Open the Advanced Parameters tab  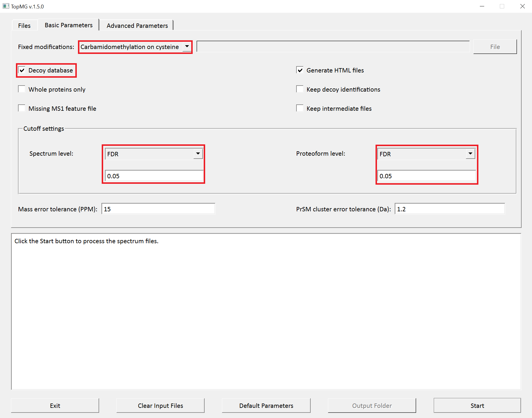tap(137, 26)
